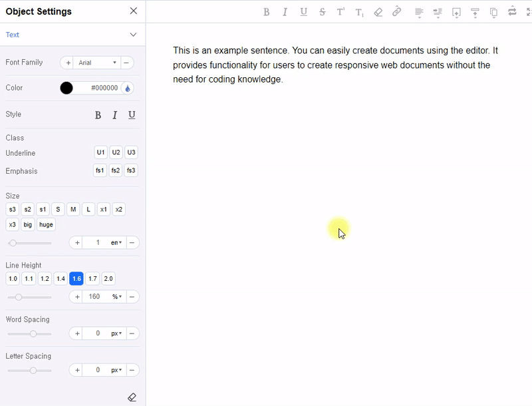Image resolution: width=532 pixels, height=406 pixels.
Task: Apply U2 underline class
Action: coord(116,152)
